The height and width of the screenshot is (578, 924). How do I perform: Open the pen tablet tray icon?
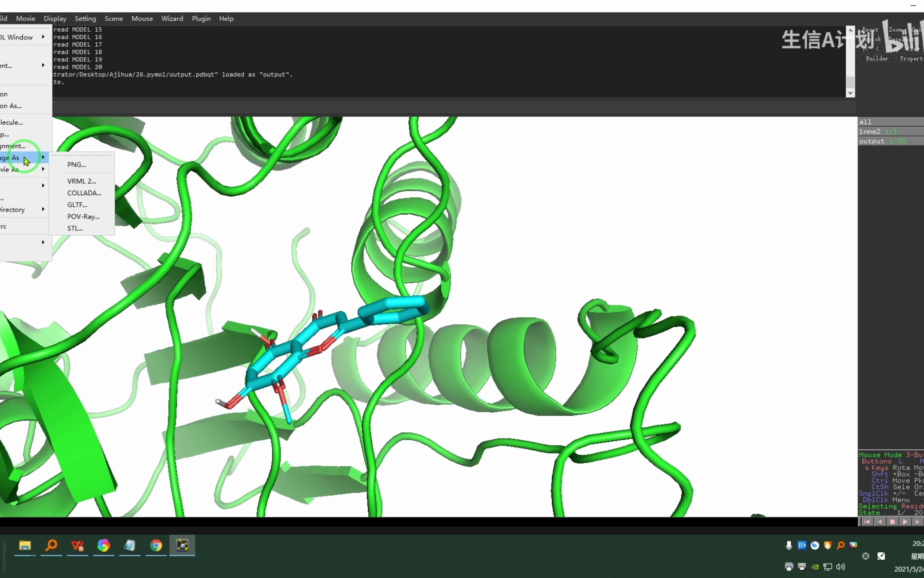pos(881,556)
